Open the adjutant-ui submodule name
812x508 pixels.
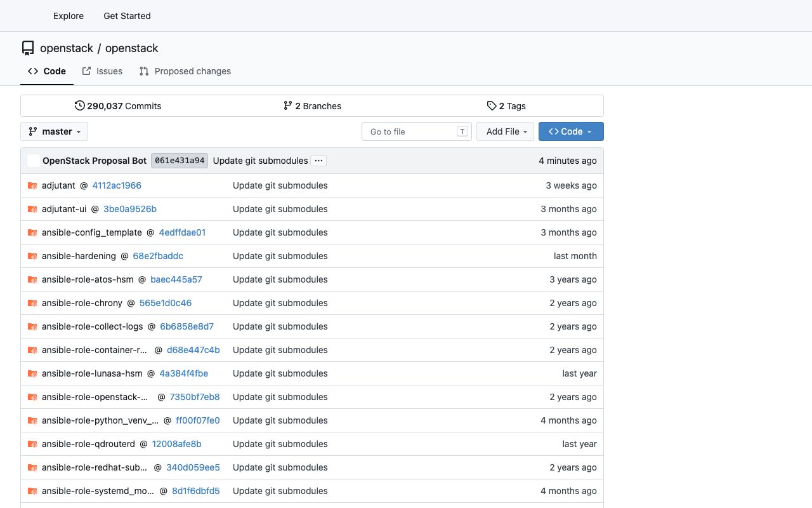pos(64,209)
